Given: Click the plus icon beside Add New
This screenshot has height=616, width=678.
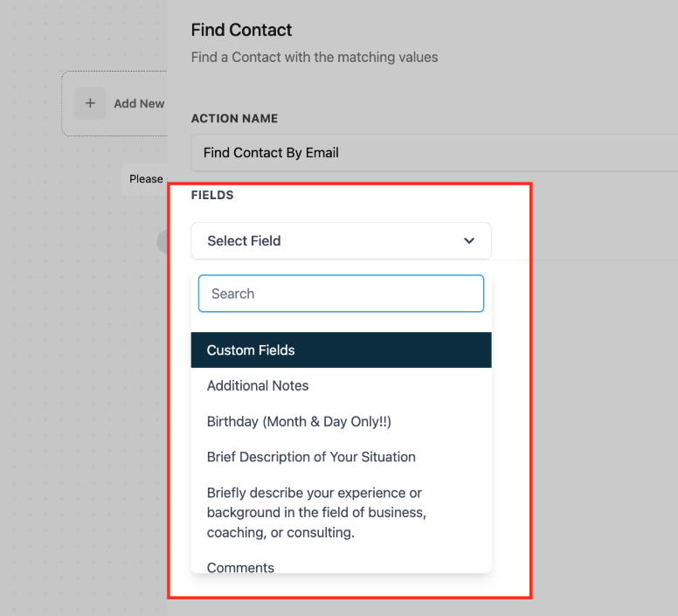Looking at the screenshot, I should 90,103.
